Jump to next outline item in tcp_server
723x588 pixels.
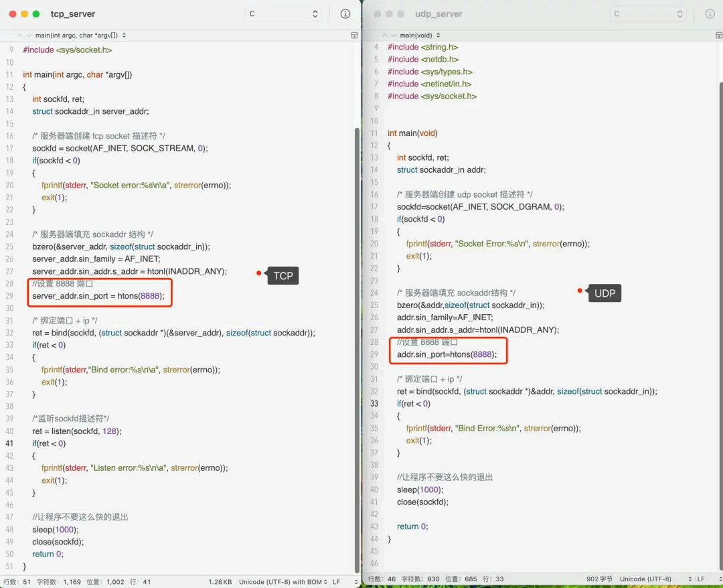pos(29,35)
